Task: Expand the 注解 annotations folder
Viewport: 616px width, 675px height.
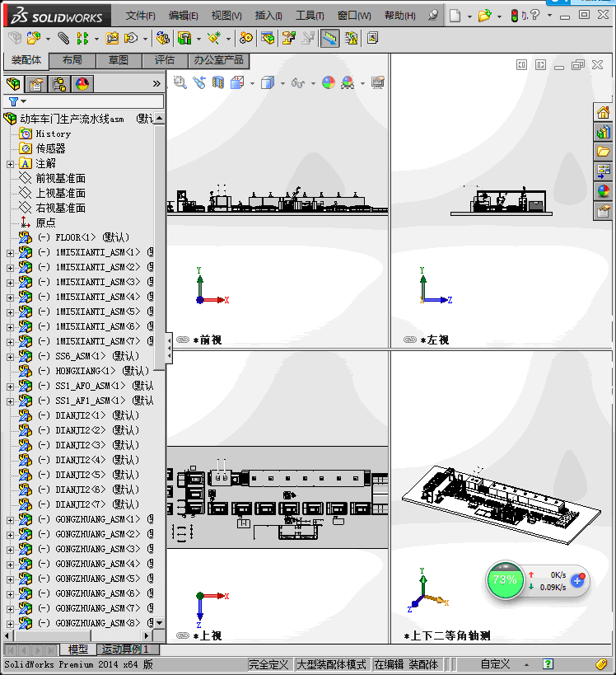Action: (x=11, y=164)
